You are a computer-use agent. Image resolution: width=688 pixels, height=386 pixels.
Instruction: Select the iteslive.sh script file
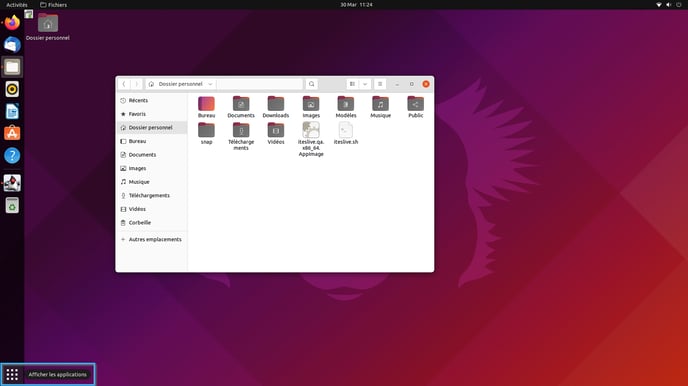(x=346, y=133)
